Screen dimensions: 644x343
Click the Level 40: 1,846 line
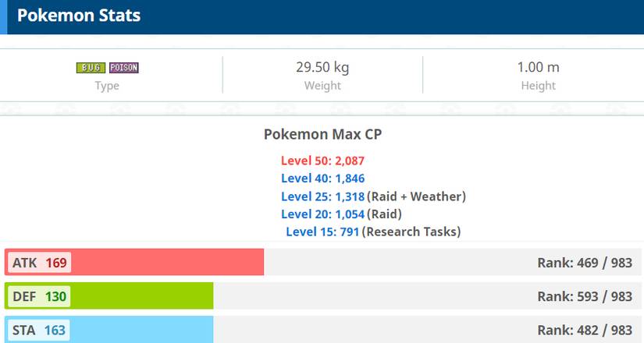tap(323, 179)
